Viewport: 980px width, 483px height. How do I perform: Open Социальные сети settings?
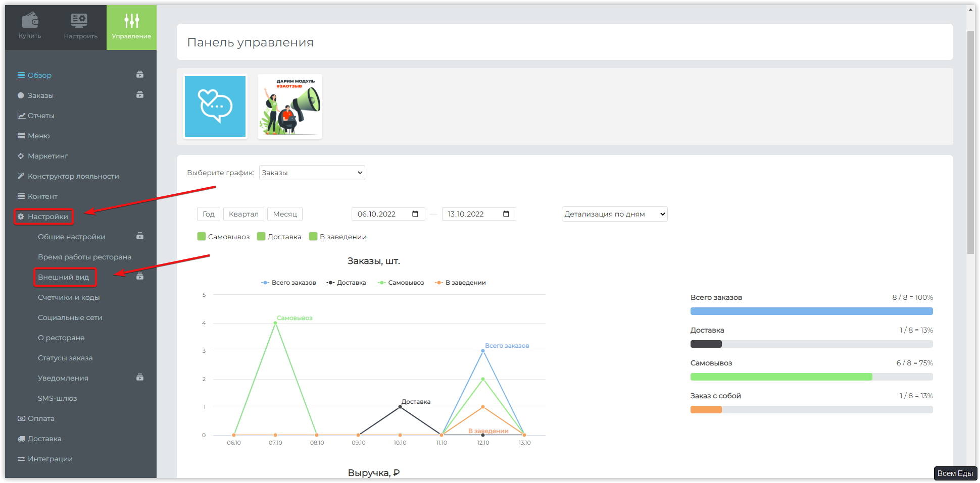70,317
